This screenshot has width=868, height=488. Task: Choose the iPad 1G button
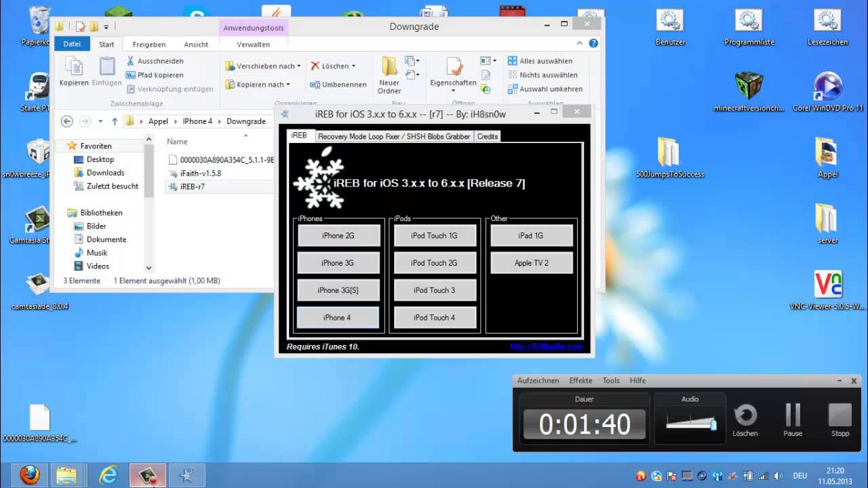pyautogui.click(x=532, y=236)
